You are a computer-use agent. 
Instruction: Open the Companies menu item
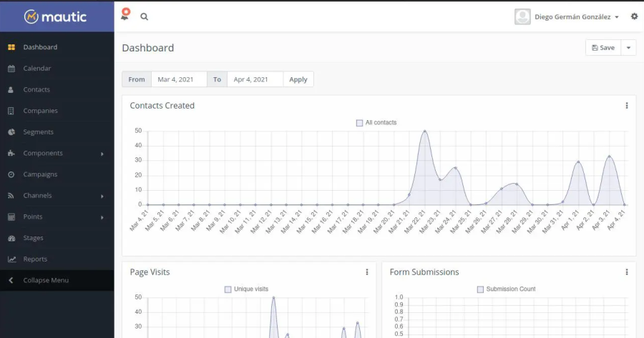click(57, 111)
